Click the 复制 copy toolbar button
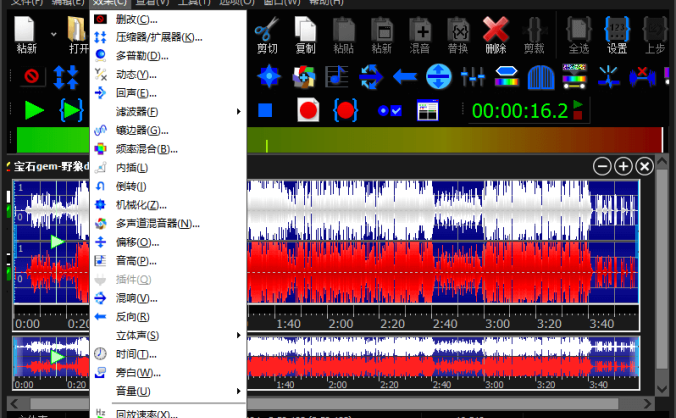Viewport: 676px width, 418px height. point(305,35)
